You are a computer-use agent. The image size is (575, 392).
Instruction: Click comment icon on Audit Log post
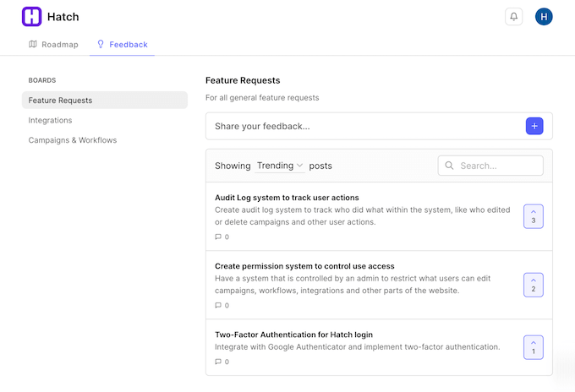pos(218,237)
